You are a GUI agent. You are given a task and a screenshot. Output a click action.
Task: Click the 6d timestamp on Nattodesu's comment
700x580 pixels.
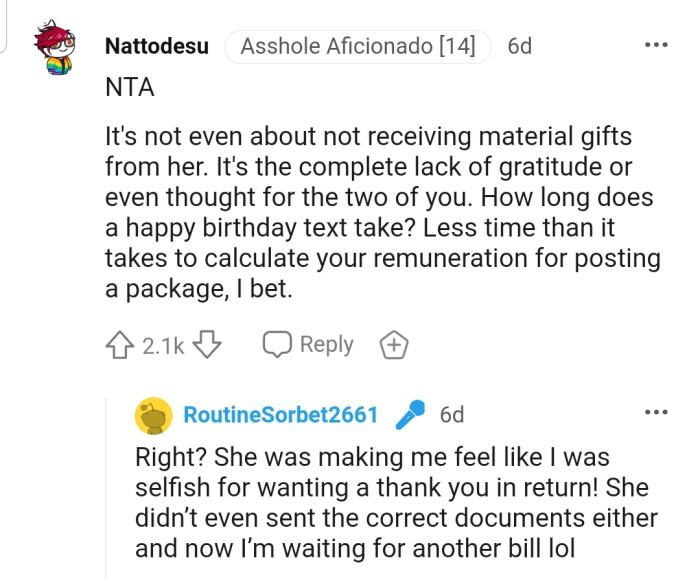pos(520,46)
